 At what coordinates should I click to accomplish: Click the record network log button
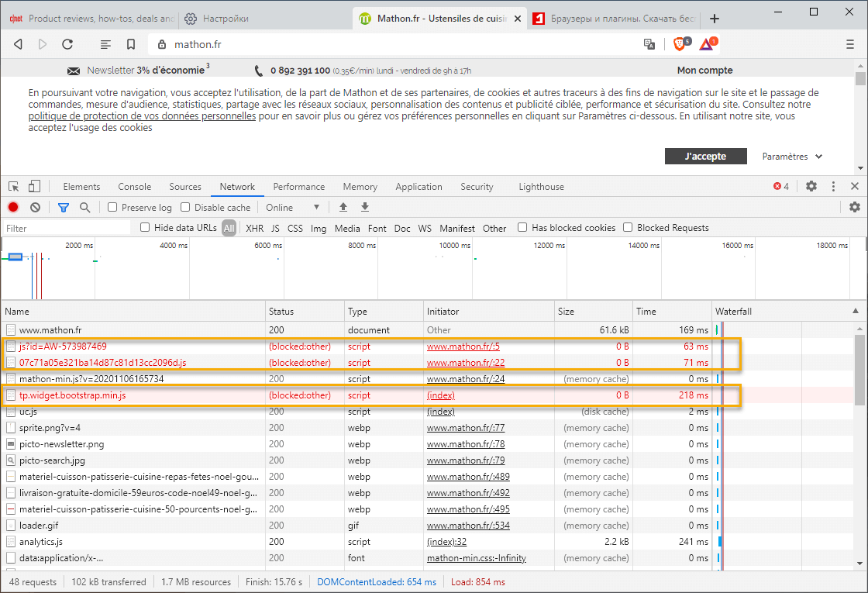pos(13,208)
